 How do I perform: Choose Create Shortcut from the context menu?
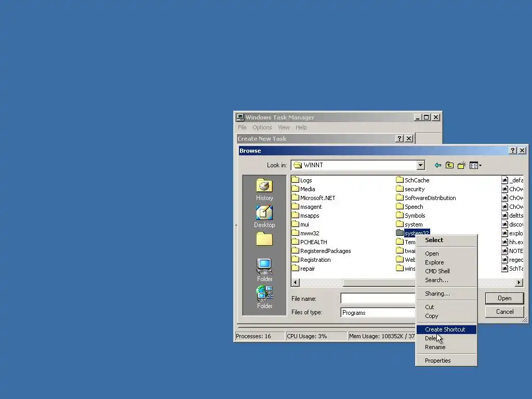446,329
